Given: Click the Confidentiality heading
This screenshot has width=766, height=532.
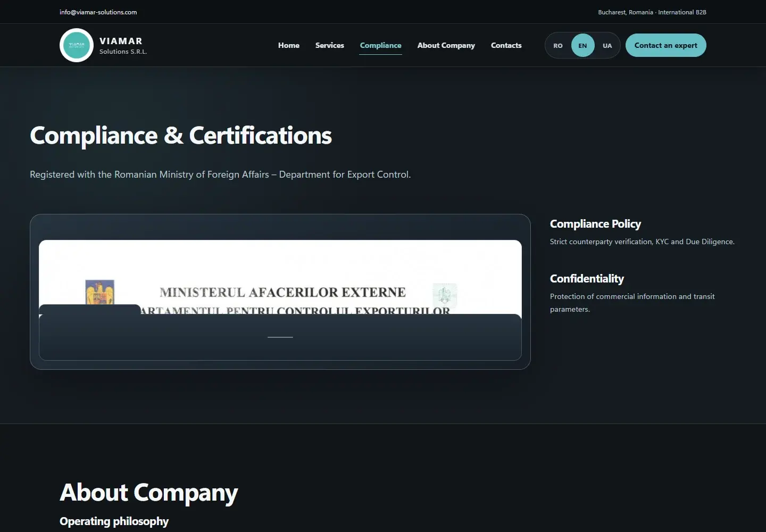Looking at the screenshot, I should click(587, 279).
